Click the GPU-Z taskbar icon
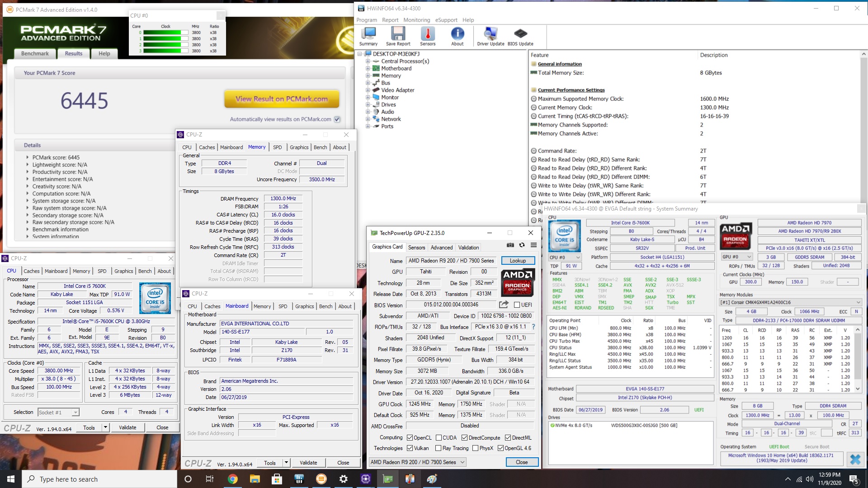Image resolution: width=868 pixels, height=488 pixels. point(388,479)
